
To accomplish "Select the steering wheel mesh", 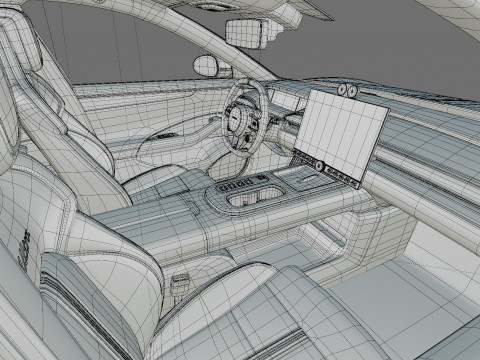I will point(246,118).
